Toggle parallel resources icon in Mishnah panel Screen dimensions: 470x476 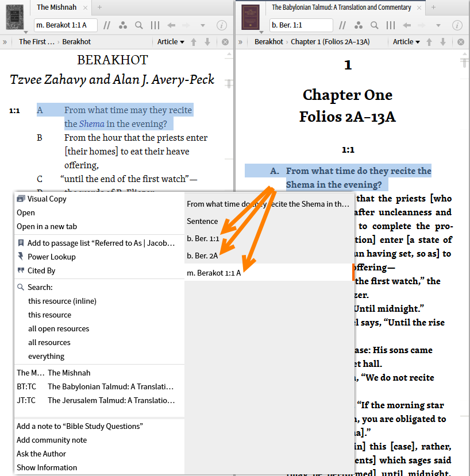107,25
